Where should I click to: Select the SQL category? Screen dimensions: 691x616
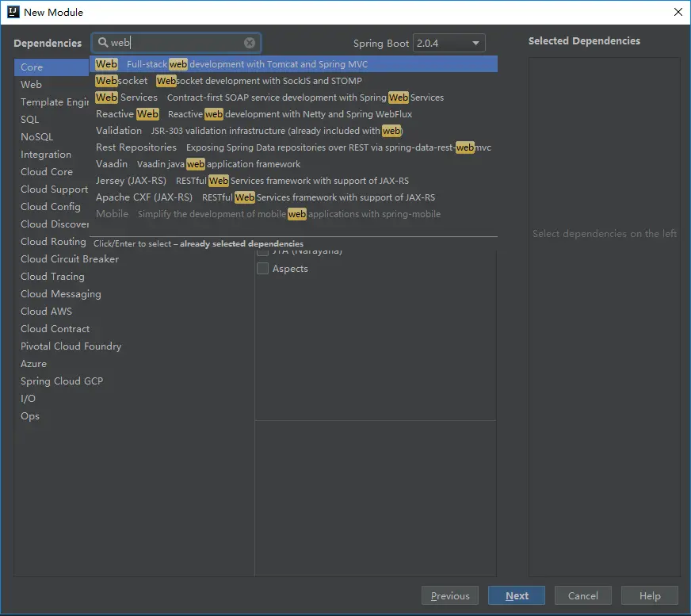point(52,120)
